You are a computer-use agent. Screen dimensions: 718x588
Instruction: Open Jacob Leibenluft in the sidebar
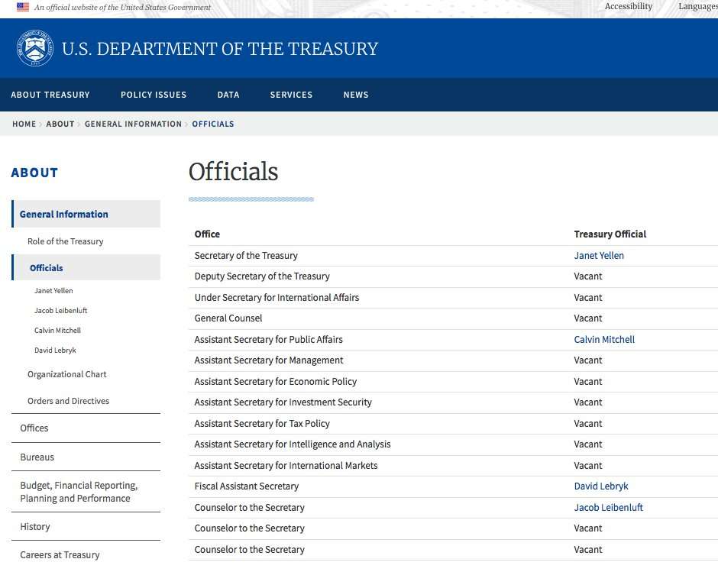pyautogui.click(x=61, y=311)
